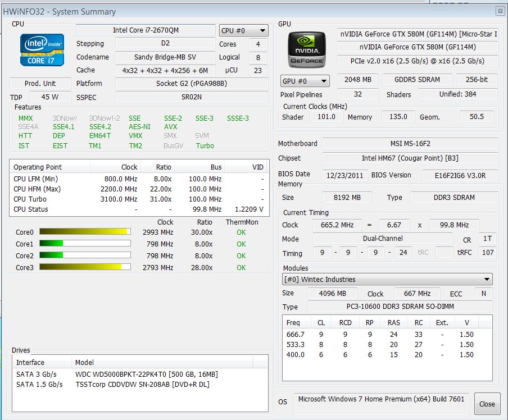Click the 665.2 MHz memory clock field
The image size is (508, 420).
(x=337, y=225)
